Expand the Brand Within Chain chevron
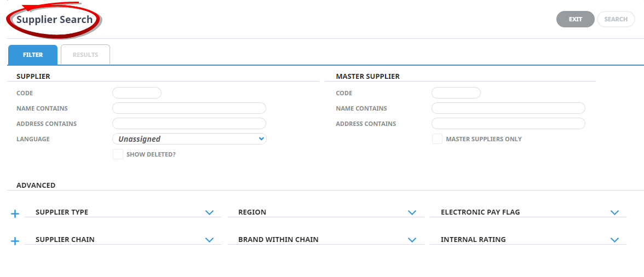Image resolution: width=644 pixels, height=277 pixels. click(x=412, y=240)
